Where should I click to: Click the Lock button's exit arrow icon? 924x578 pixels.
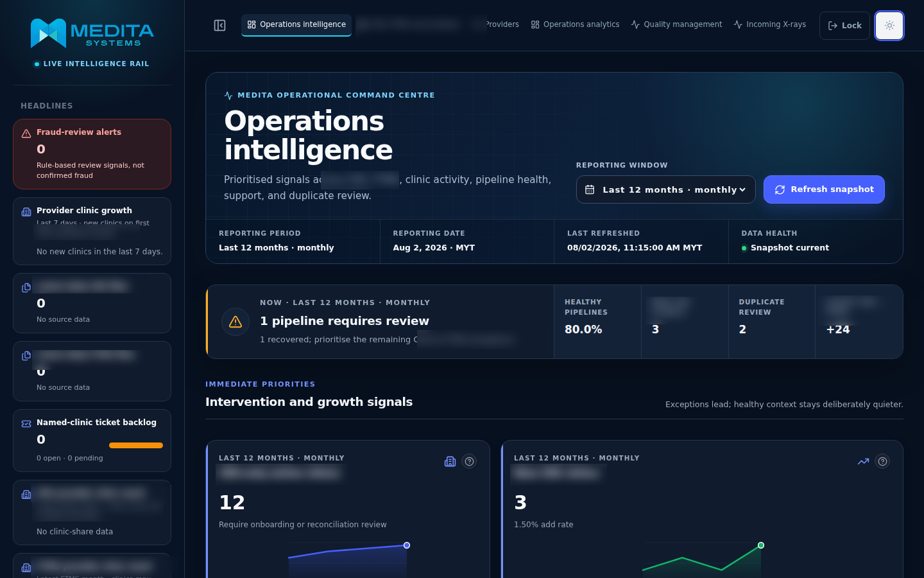[833, 26]
